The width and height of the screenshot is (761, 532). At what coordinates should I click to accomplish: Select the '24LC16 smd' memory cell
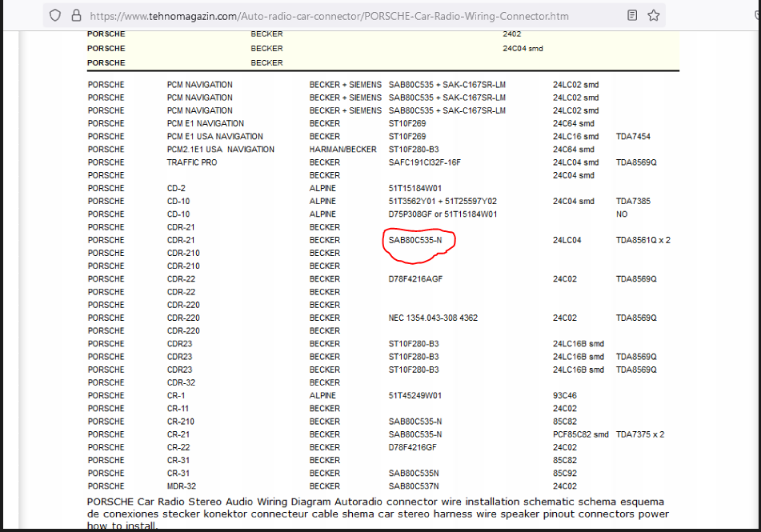(x=575, y=136)
